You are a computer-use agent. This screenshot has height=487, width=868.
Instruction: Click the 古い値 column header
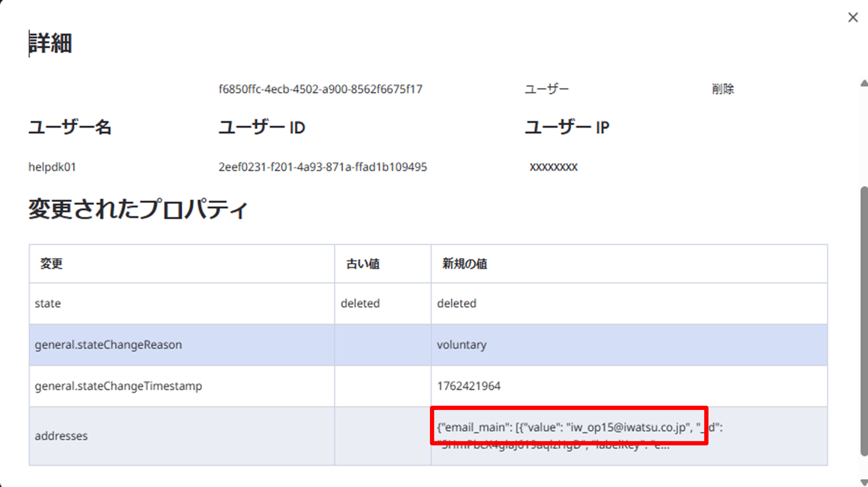tap(363, 263)
